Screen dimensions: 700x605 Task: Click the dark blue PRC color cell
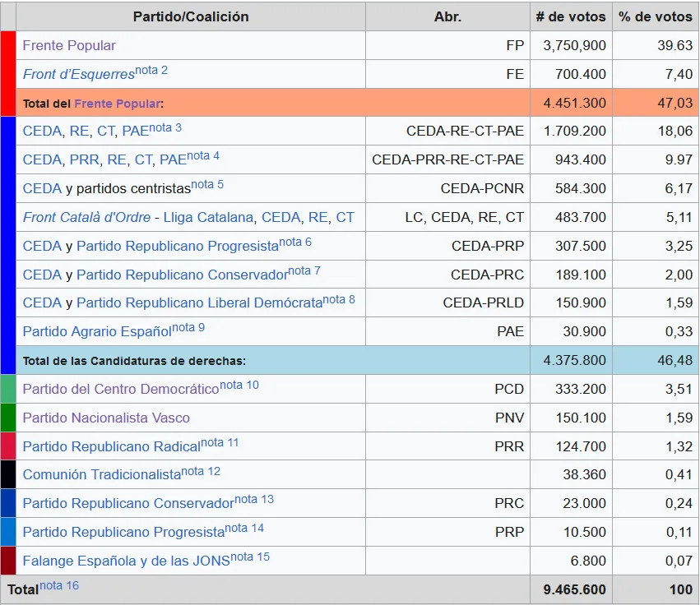click(x=8, y=503)
